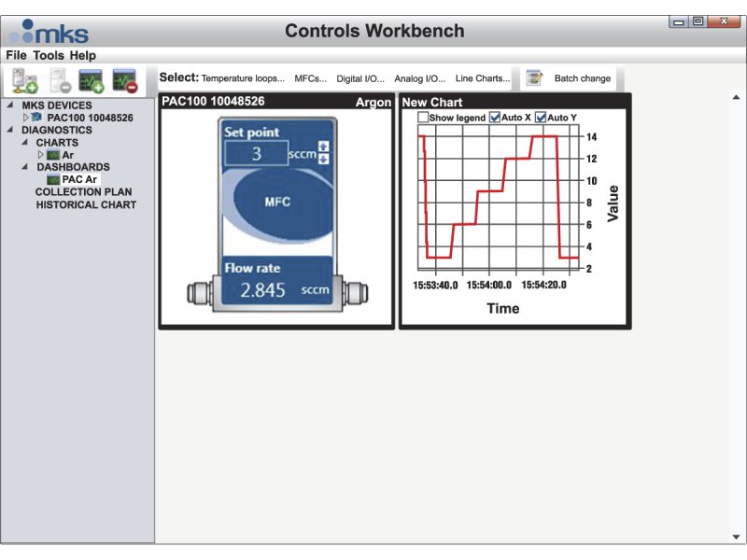Decrease set point with down arrow
The width and height of the screenshot is (747, 560).
323,158
